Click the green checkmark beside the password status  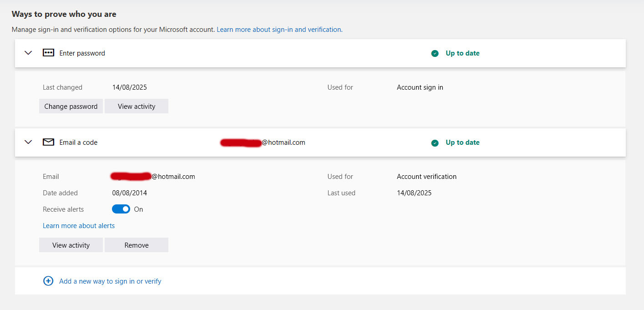click(435, 53)
